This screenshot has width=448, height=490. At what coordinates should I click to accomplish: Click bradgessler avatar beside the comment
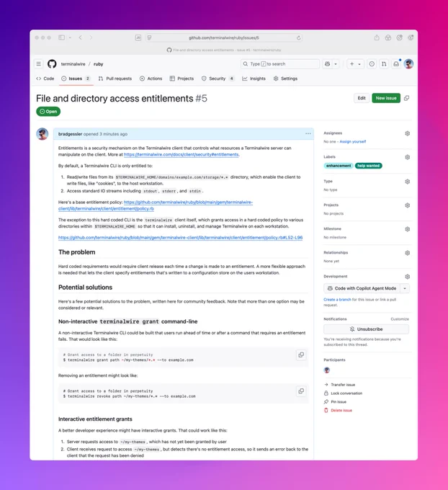(42, 134)
